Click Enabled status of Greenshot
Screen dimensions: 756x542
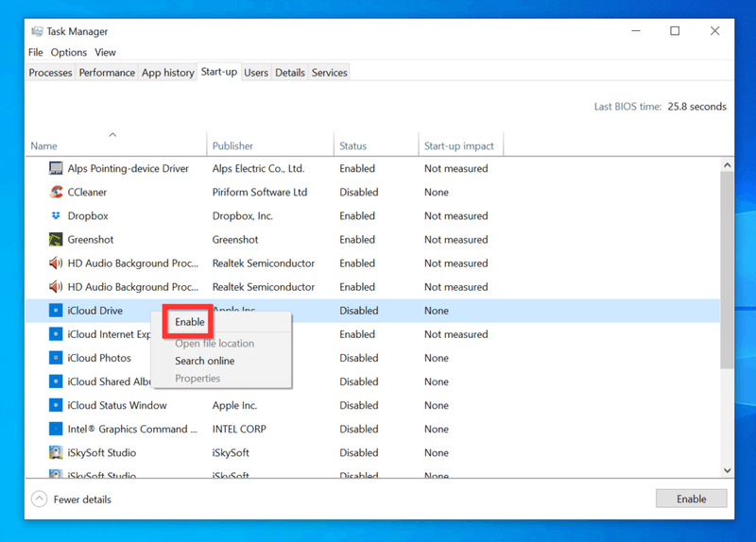[357, 240]
